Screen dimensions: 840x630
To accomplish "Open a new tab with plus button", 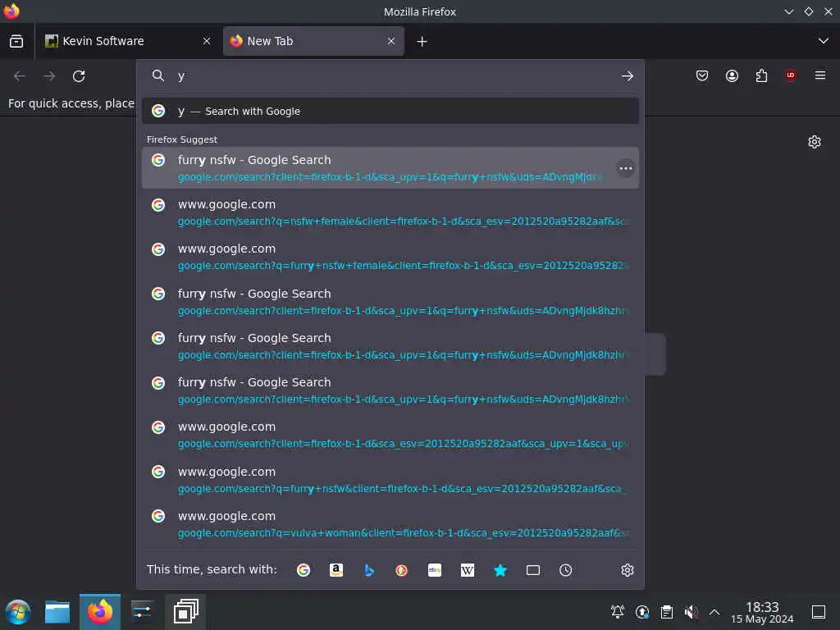I will click(422, 41).
